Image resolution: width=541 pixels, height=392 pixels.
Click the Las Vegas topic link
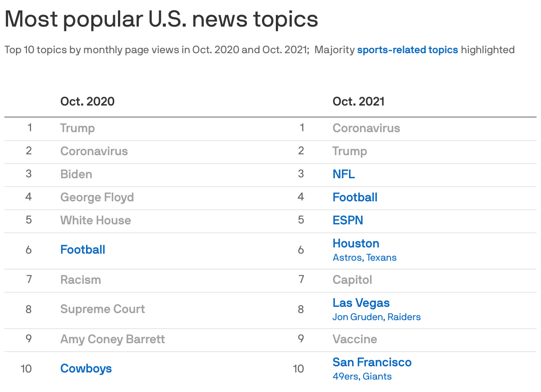click(361, 303)
